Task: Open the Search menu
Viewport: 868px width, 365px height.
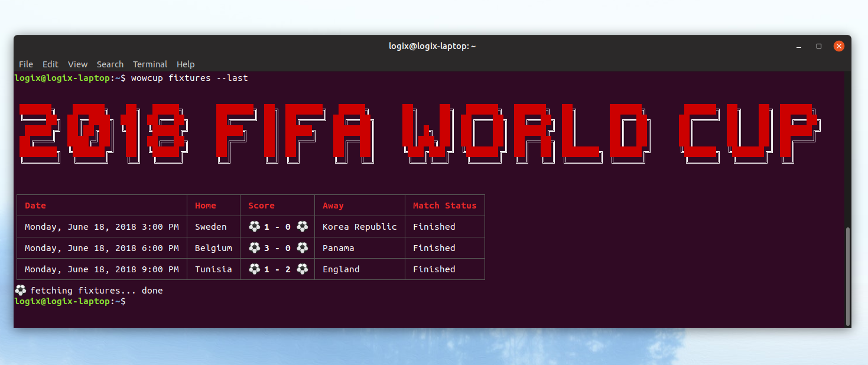Action: click(x=110, y=64)
